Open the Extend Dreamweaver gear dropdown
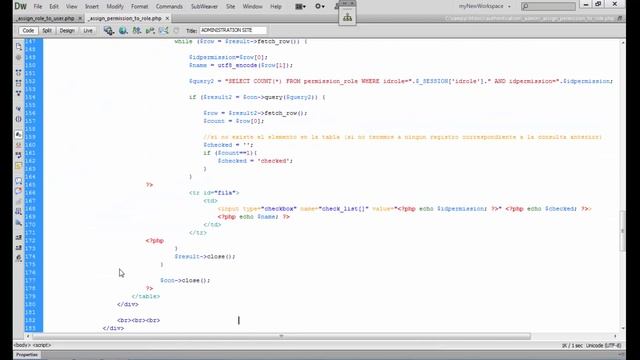This screenshot has width=640, height=360. [x=320, y=7]
